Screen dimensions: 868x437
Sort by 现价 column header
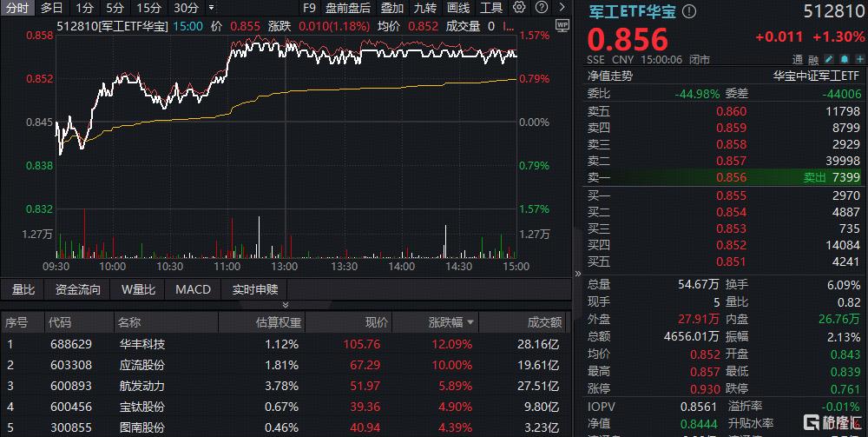click(x=377, y=322)
